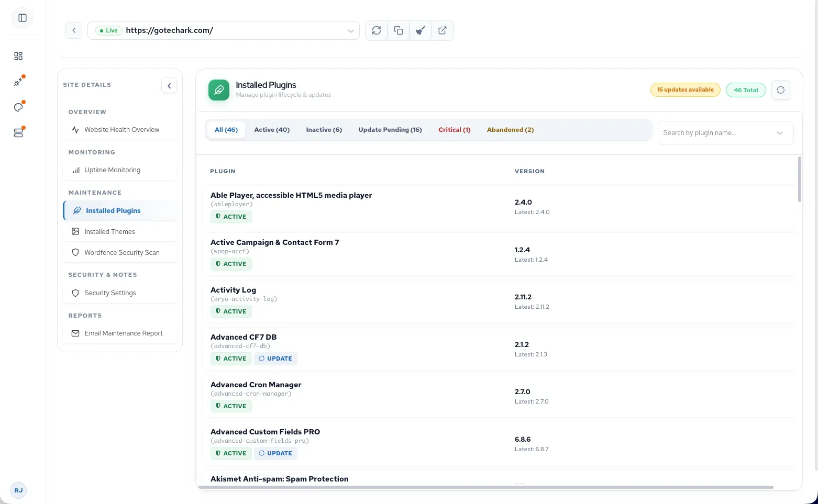Open Wordfence Security Scan
818x504 pixels.
coord(120,252)
